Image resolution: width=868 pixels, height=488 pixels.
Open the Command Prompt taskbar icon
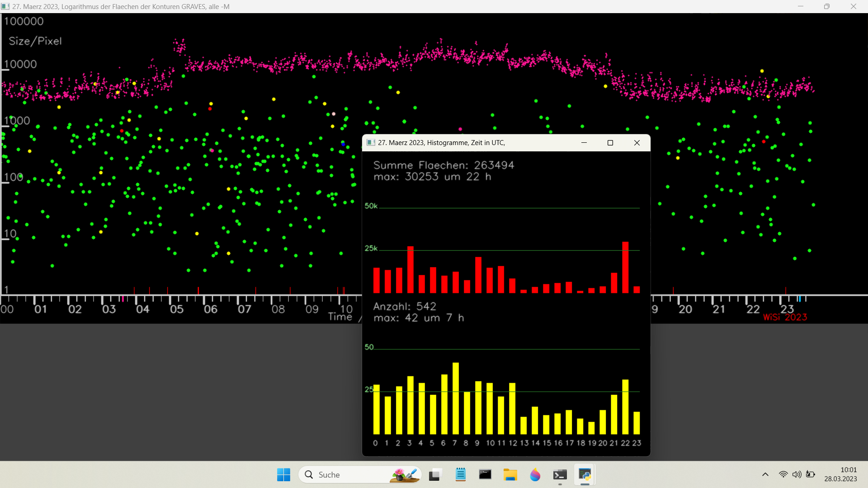(x=485, y=474)
